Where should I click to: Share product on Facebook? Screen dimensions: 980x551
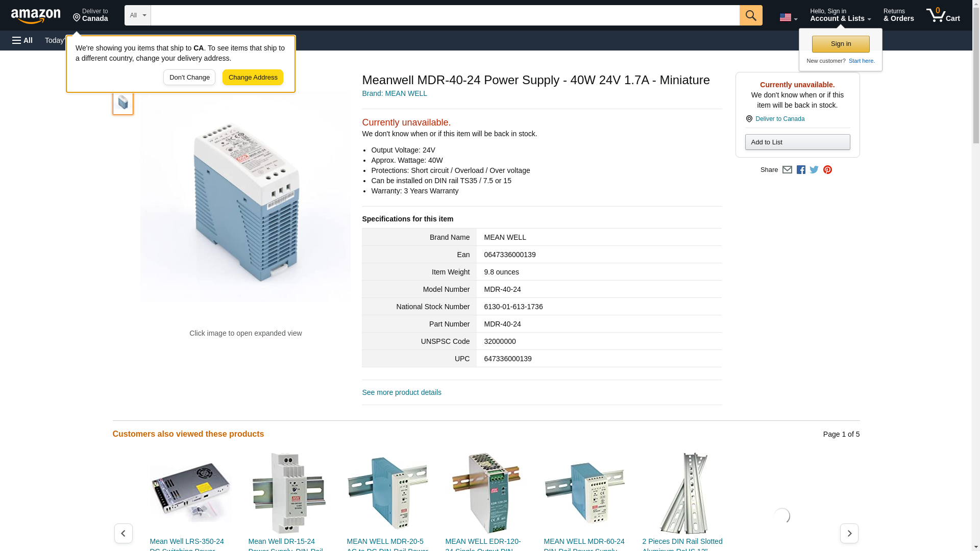tap(801, 170)
